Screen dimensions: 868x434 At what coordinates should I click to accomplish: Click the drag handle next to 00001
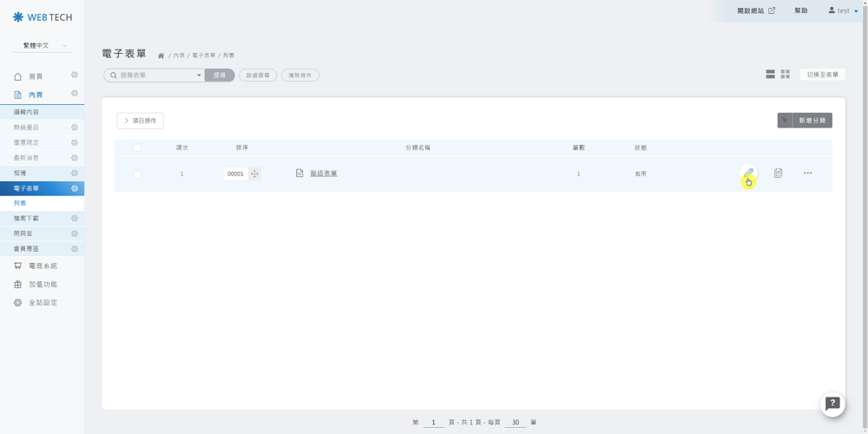click(x=254, y=174)
